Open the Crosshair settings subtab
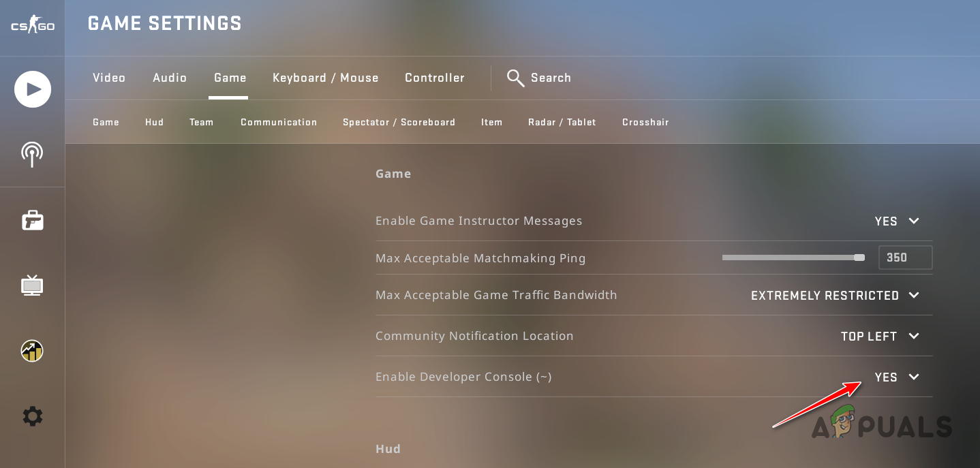 tap(645, 122)
